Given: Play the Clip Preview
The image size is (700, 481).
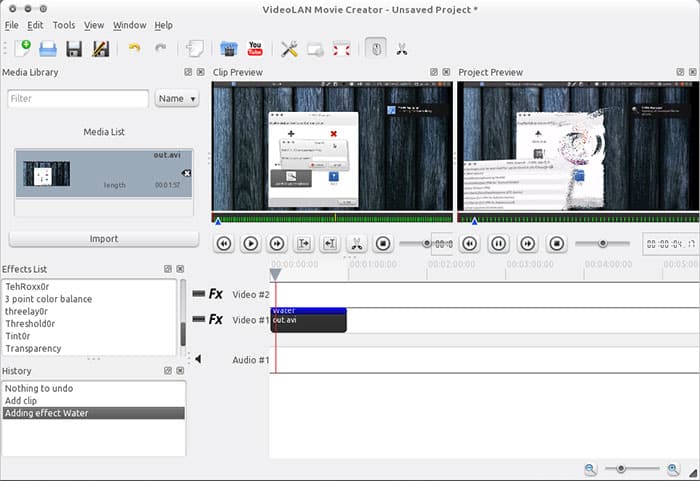Looking at the screenshot, I should pyautogui.click(x=250, y=243).
